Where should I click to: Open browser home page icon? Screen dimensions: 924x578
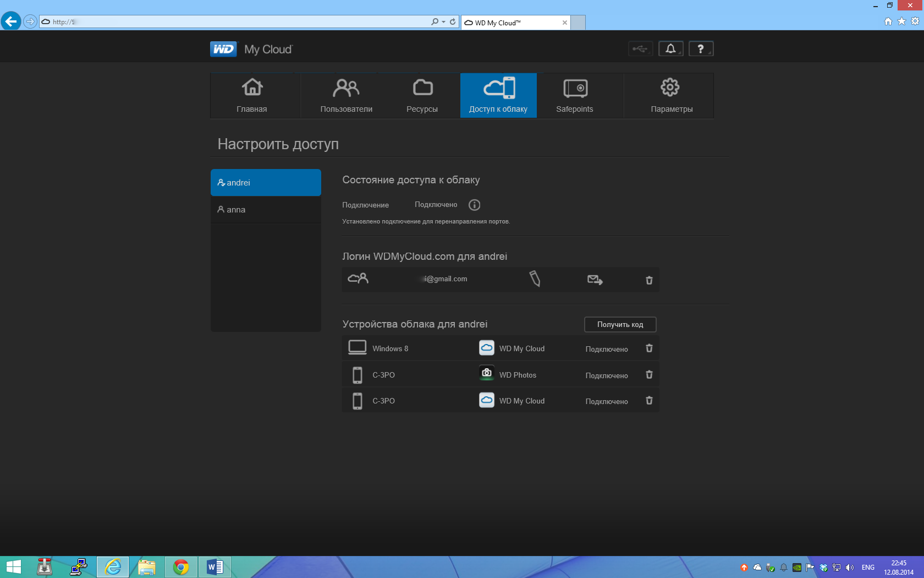pos(888,21)
